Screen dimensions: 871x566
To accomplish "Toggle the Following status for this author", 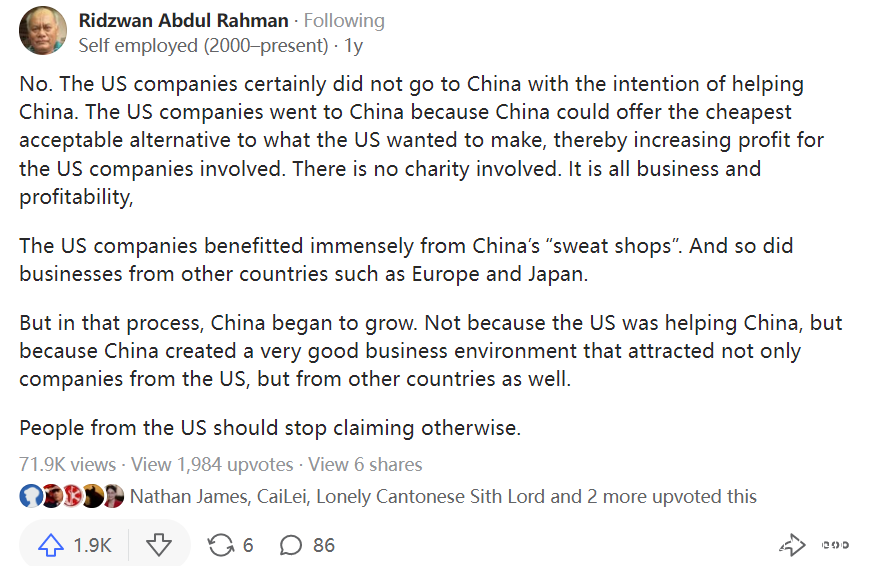I will 344,21.
